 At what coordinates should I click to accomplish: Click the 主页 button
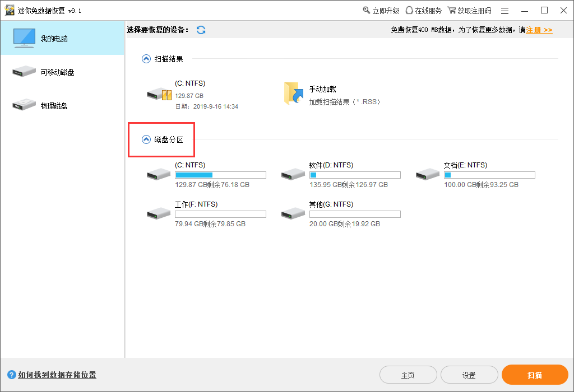click(x=408, y=375)
